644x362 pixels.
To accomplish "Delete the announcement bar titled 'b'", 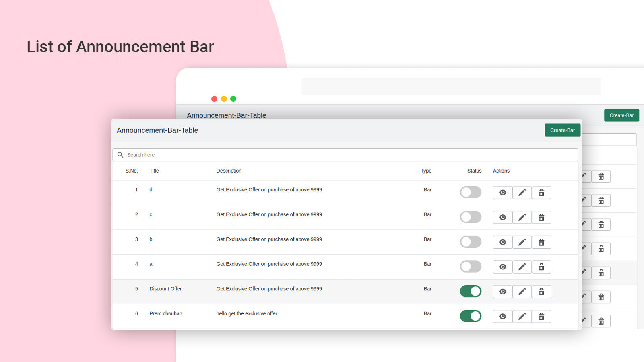I will click(541, 242).
